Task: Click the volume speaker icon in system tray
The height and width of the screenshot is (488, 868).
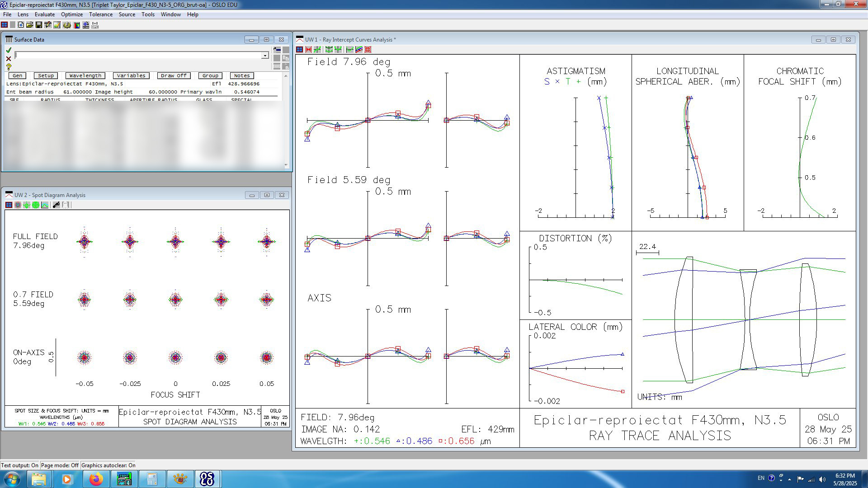Action: tap(822, 479)
